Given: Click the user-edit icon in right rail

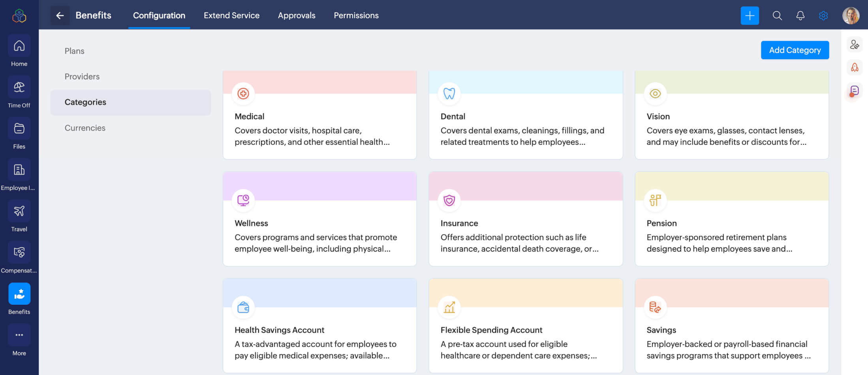Looking at the screenshot, I should coord(855,44).
